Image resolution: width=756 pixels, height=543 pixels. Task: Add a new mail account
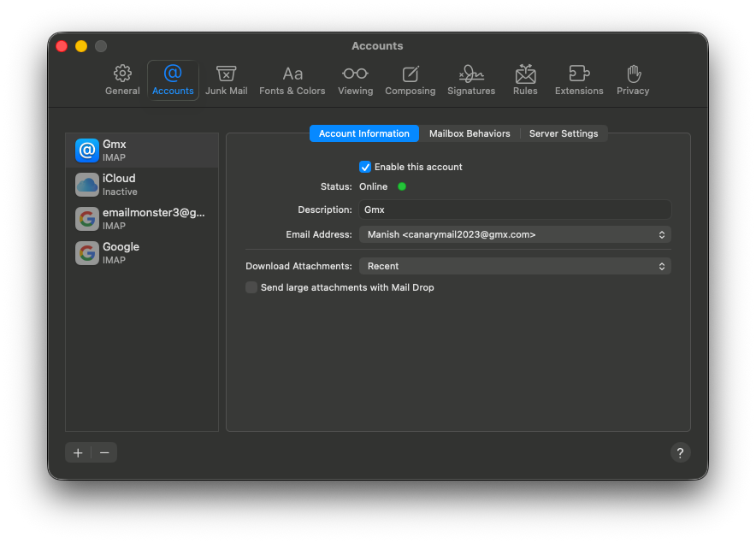pos(77,452)
